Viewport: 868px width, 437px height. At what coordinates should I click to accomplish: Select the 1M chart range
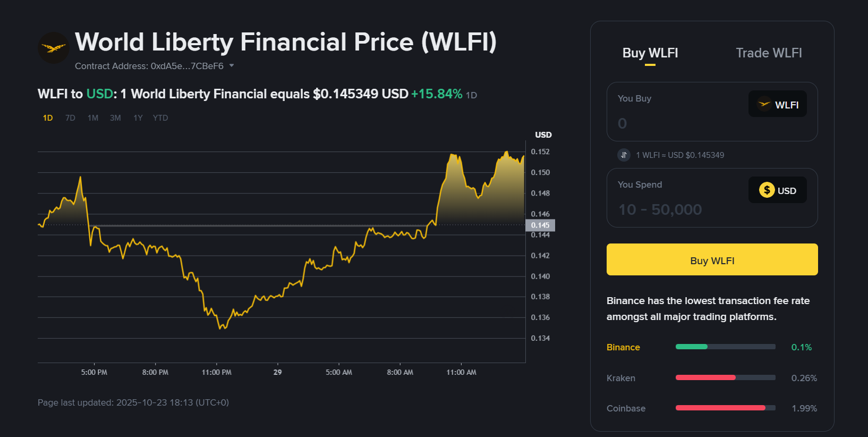(93, 118)
